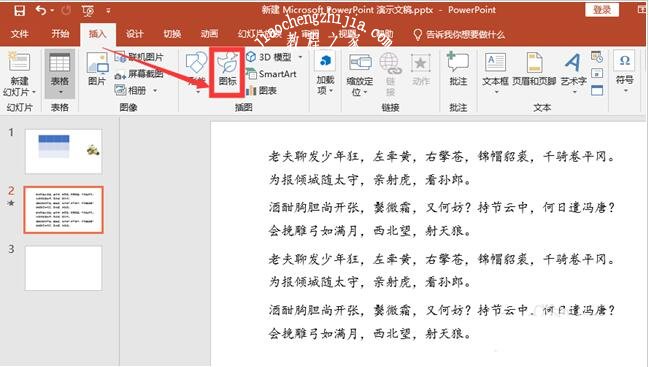Click 页眉和页脚 header and footer
Screen dimensions: 649x367
(534, 69)
